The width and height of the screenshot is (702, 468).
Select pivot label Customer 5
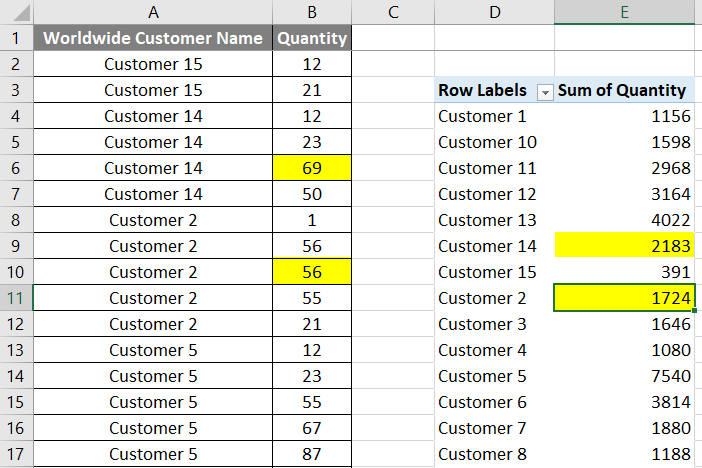point(494,376)
